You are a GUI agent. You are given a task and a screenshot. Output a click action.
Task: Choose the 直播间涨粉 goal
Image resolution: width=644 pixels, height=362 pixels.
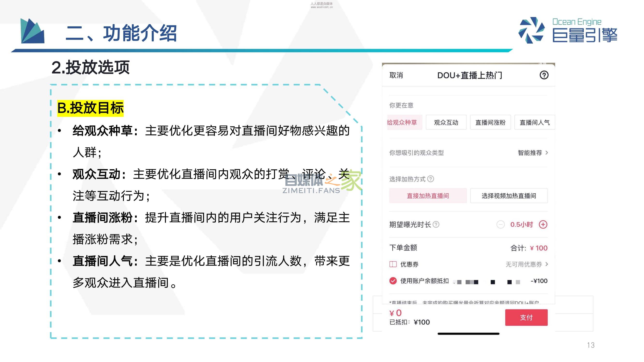tap(490, 122)
